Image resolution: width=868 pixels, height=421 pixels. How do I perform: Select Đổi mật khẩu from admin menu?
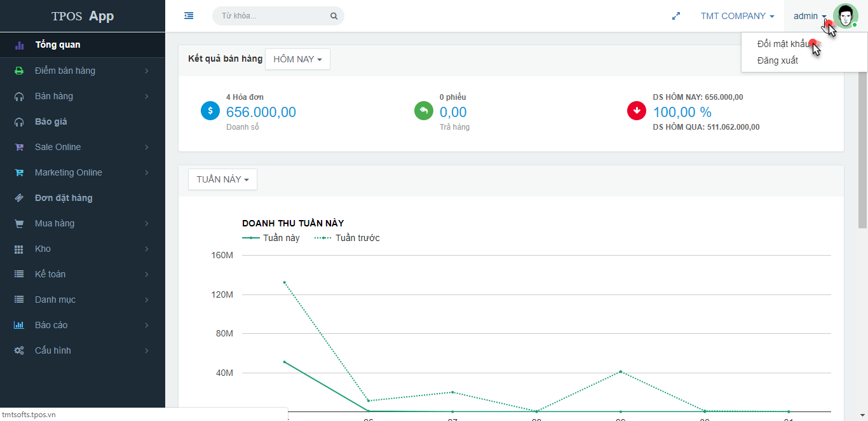(x=784, y=44)
